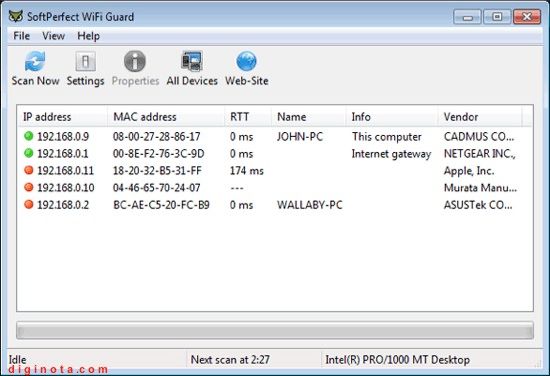This screenshot has width=550, height=376.
Task: Click MAC address BC-AE-C5-20-FC-B9
Action: (x=161, y=205)
